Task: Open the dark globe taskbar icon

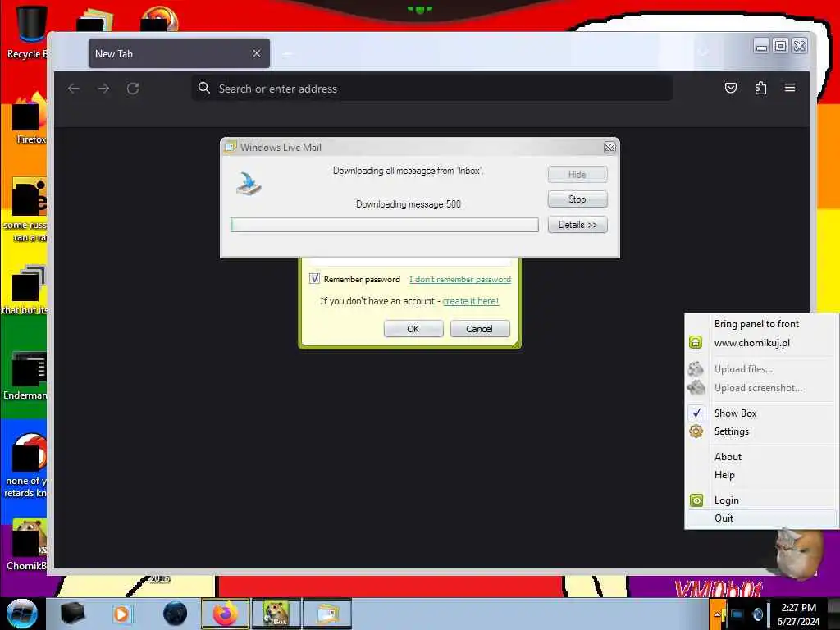Action: [x=176, y=614]
